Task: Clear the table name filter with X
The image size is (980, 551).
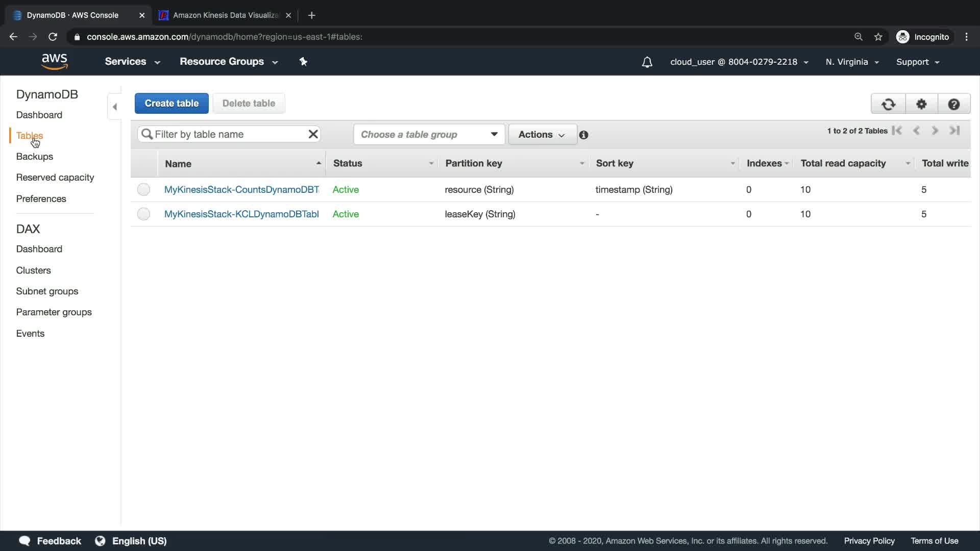Action: pyautogui.click(x=313, y=134)
